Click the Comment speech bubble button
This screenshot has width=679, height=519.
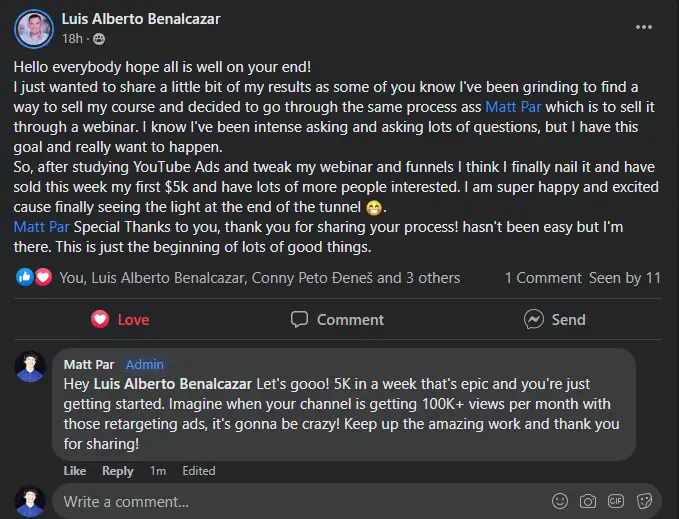[x=337, y=320]
